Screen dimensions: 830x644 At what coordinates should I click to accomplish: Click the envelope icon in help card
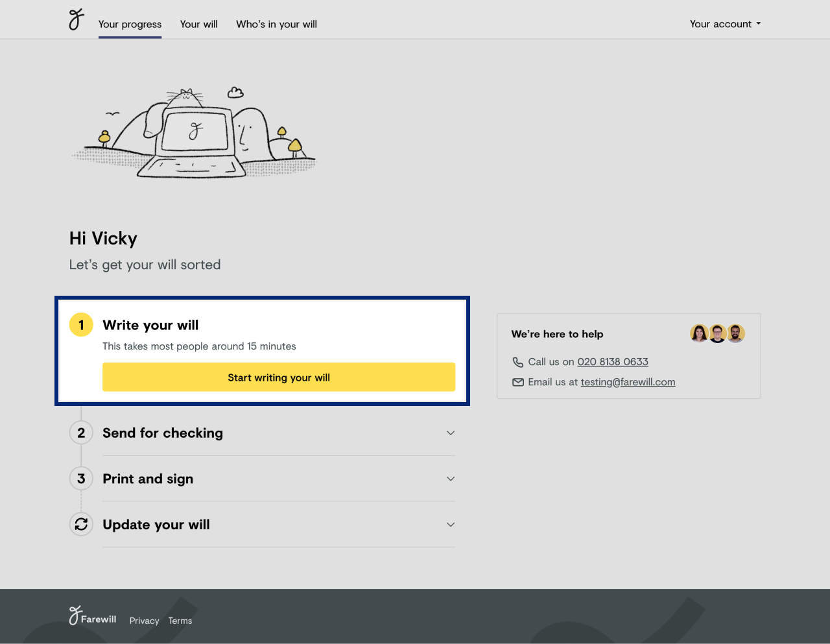[517, 382]
